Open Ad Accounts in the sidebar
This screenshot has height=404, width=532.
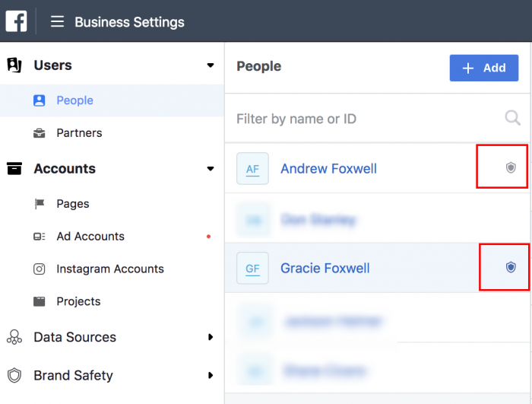click(90, 237)
